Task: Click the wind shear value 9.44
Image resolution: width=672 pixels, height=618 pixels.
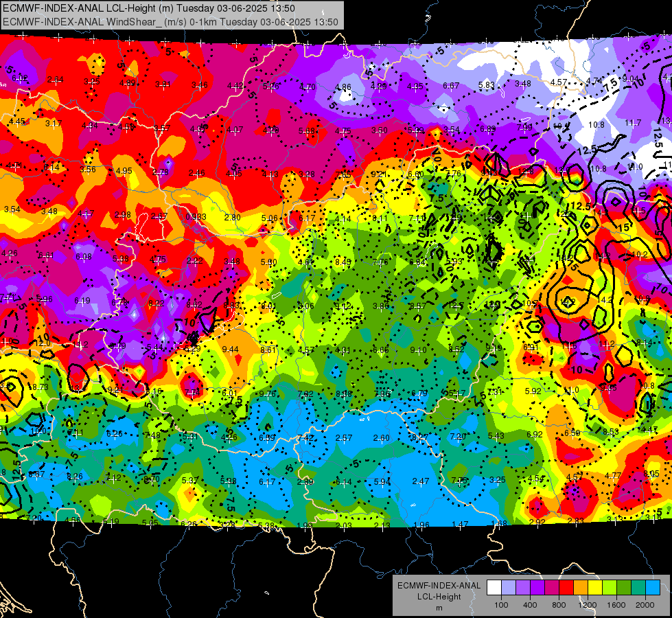Action: tap(230, 349)
